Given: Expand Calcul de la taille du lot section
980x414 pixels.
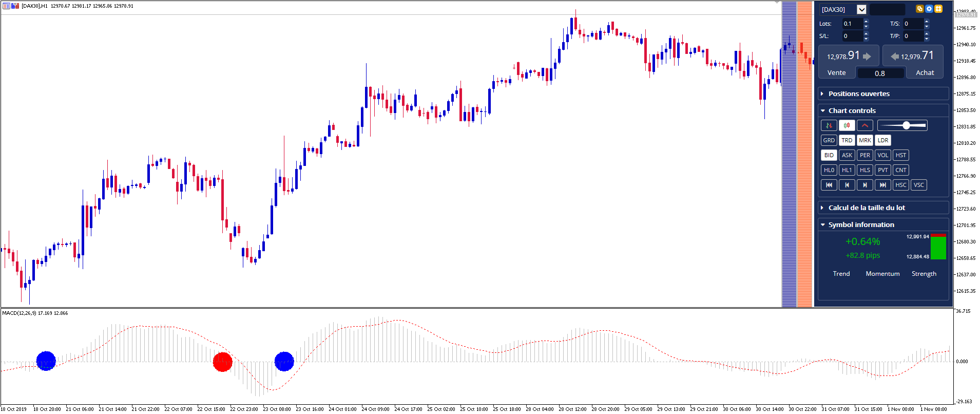Looking at the screenshot, I should [883, 208].
